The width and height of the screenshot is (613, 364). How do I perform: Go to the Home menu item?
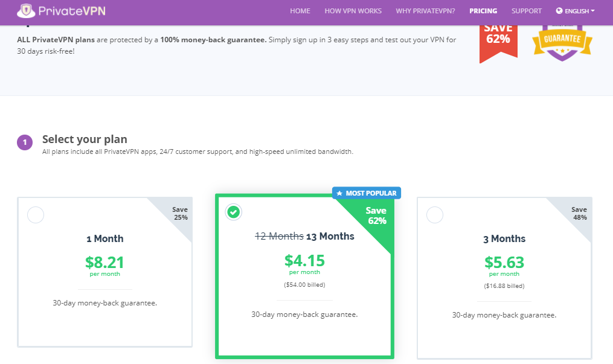[300, 11]
